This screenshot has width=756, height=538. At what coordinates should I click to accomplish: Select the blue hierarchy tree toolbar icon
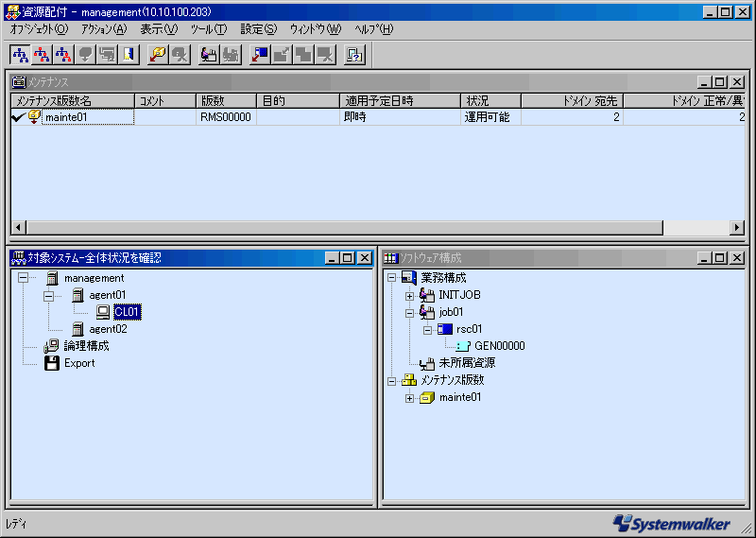pyautogui.click(x=20, y=55)
